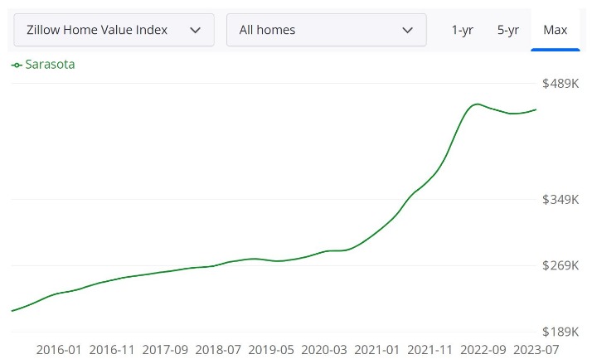592x364 pixels.
Task: Select the Max time range tab
Action: [x=555, y=30]
